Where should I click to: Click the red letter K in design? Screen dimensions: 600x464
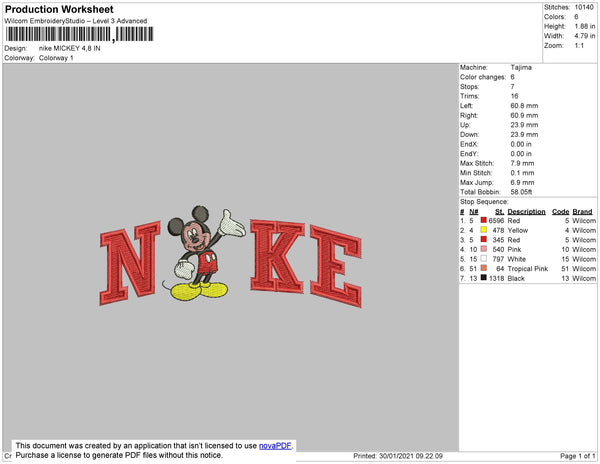tap(277, 256)
